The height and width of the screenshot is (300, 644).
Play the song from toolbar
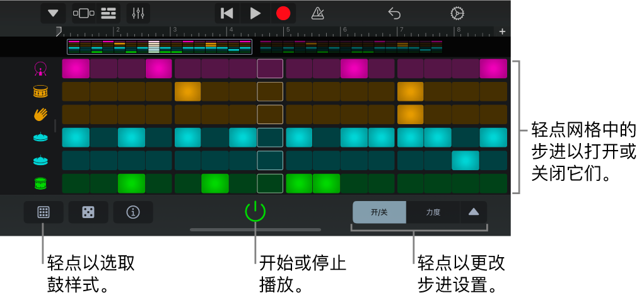tap(255, 13)
